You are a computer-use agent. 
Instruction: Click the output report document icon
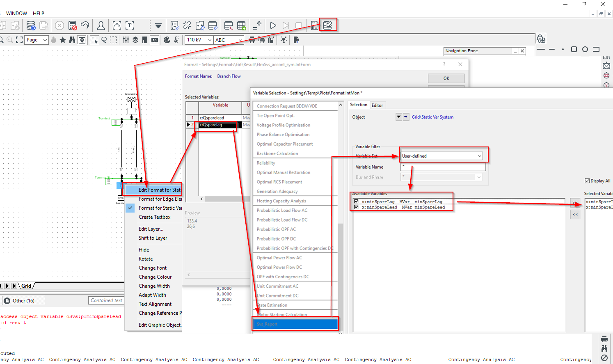click(315, 25)
